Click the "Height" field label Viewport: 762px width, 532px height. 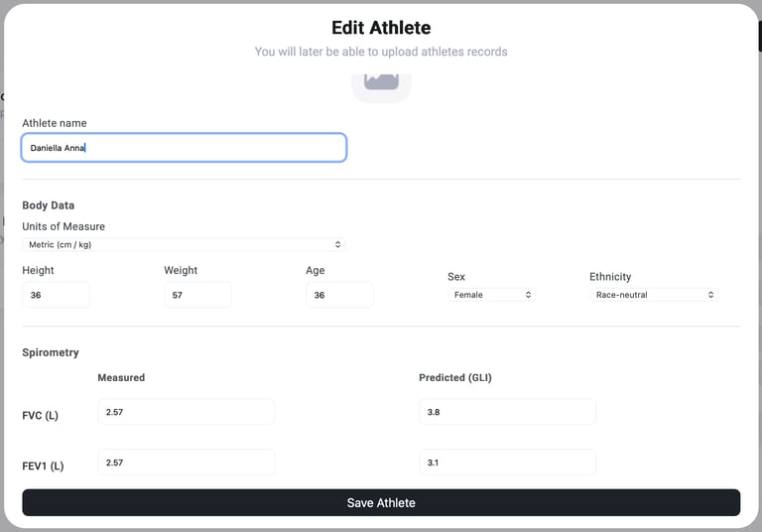(39, 270)
